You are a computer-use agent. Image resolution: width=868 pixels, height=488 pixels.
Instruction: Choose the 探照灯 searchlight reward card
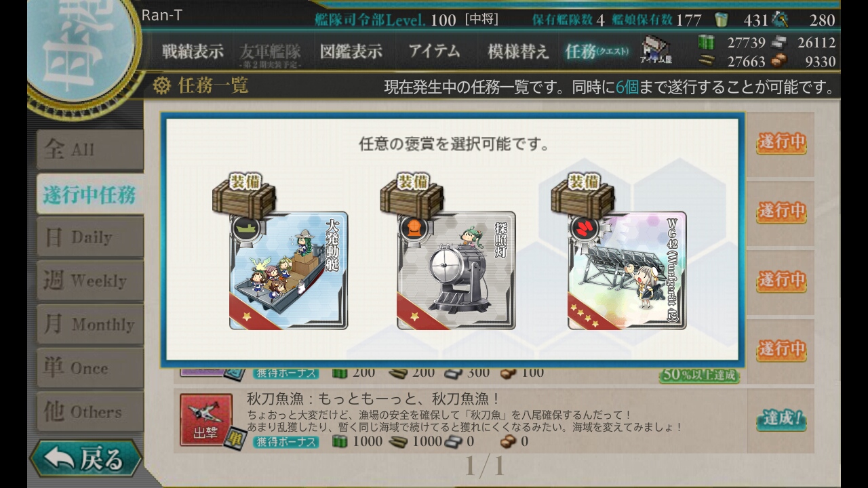(x=456, y=270)
